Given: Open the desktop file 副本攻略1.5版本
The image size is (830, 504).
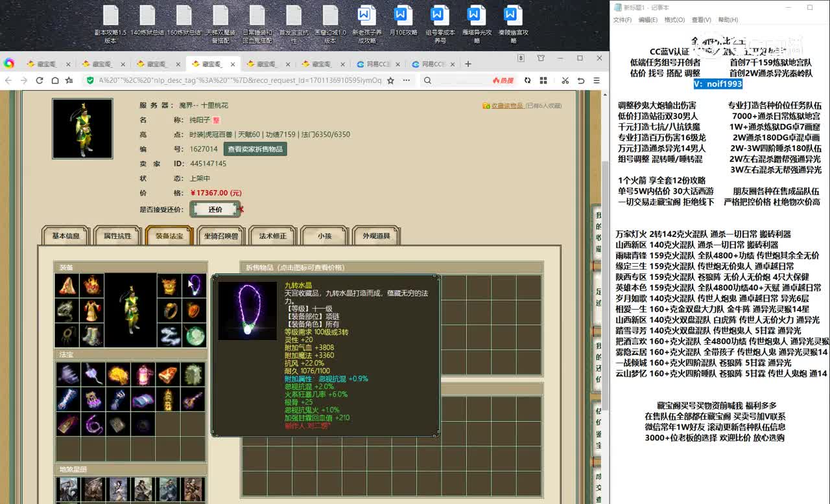Looking at the screenshot, I should point(111,25).
